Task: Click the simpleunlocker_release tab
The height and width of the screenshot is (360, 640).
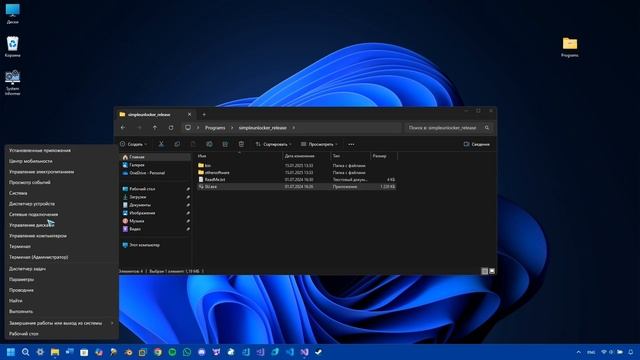Action: tap(155, 114)
